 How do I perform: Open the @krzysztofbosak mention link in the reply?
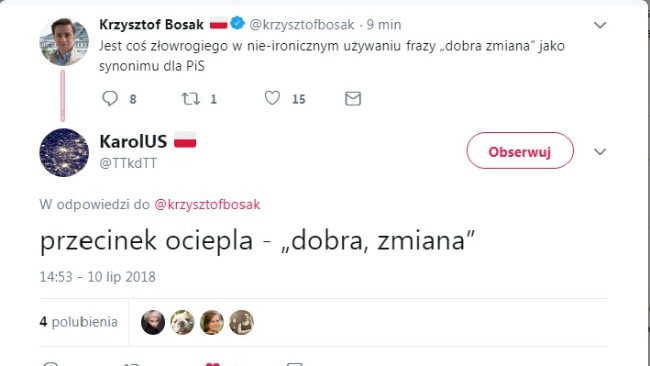[207, 205]
